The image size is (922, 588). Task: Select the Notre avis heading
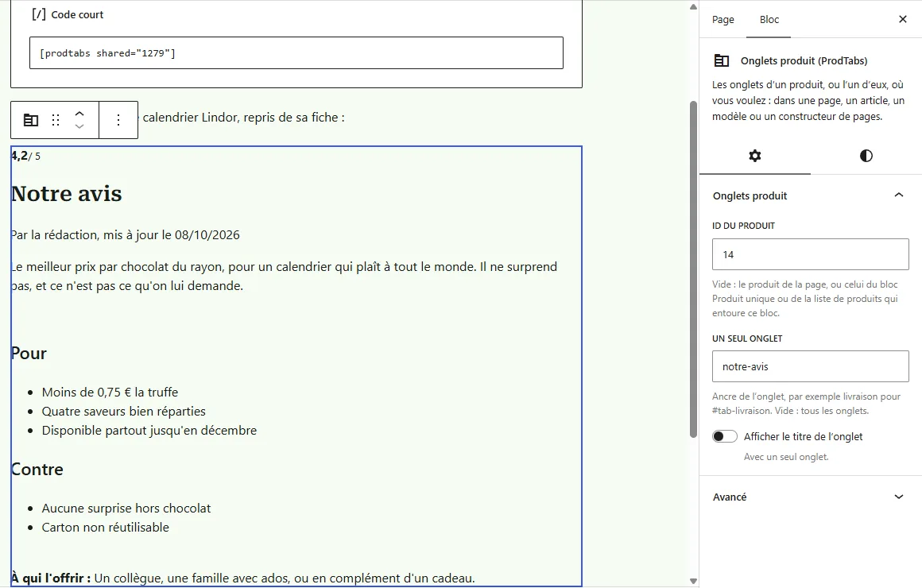(x=67, y=193)
